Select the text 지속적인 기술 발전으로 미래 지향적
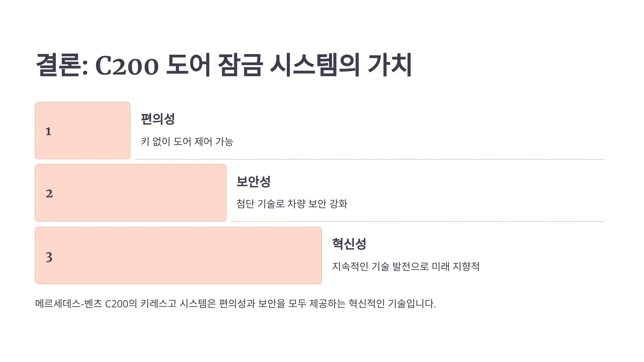The width and height of the screenshot is (644, 362). [x=406, y=267]
